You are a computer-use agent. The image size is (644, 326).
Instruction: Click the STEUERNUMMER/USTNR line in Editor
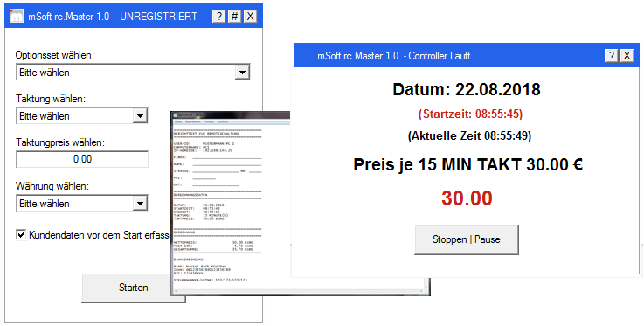coord(211,280)
